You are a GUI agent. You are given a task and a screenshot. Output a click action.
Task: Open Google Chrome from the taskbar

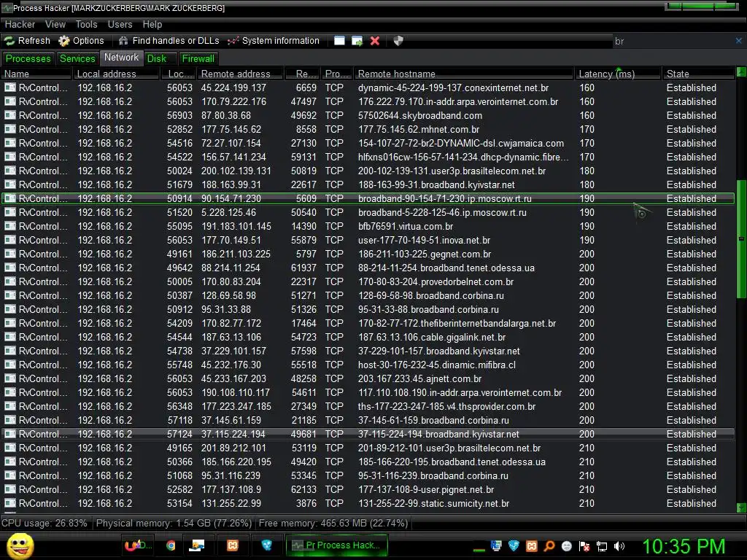click(x=171, y=545)
